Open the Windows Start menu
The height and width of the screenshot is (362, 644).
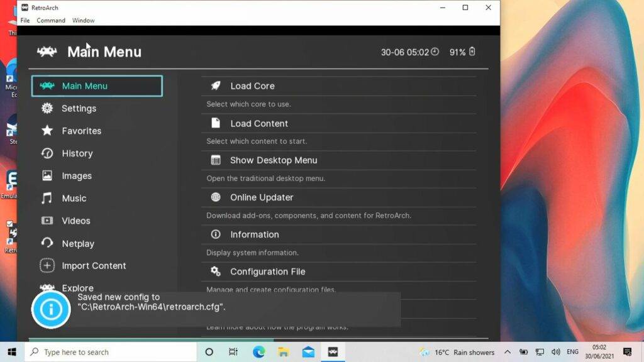click(12, 352)
